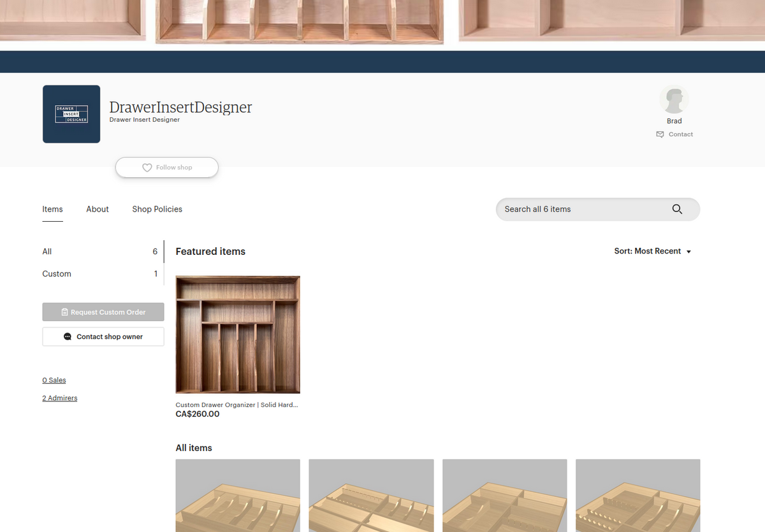Expand sorting options via the dropdown arrow
Viewport: 765px width, 532px height.
click(x=688, y=251)
